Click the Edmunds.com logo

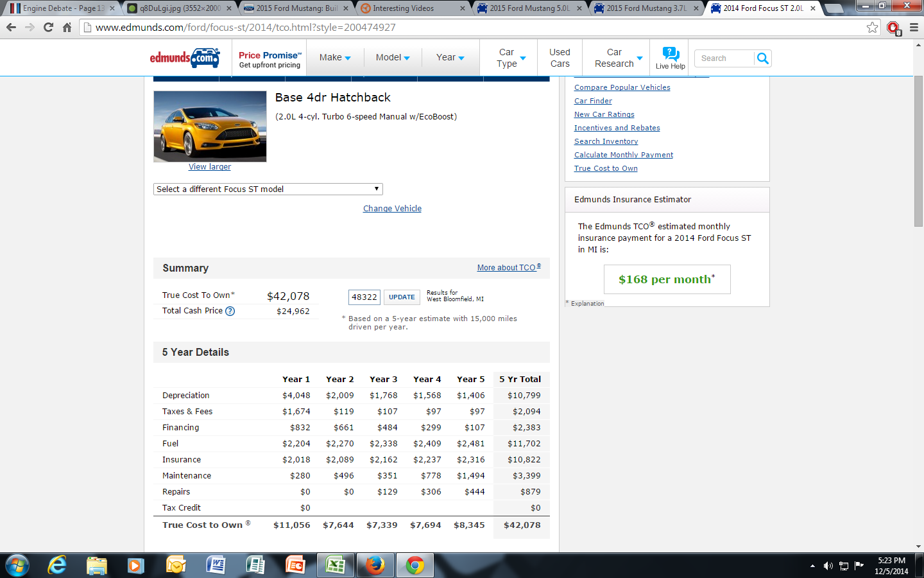pos(185,58)
